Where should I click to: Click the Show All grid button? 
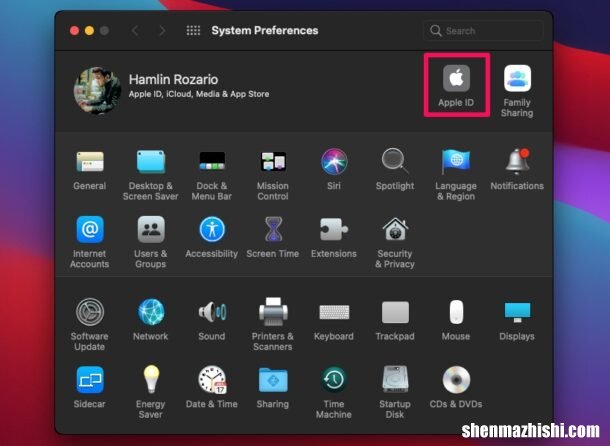click(x=193, y=30)
